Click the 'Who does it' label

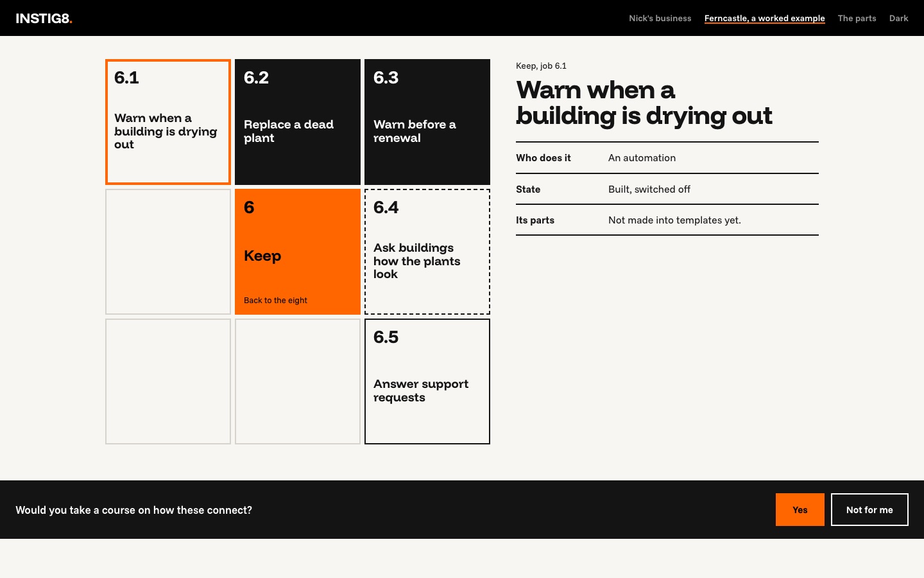click(543, 158)
